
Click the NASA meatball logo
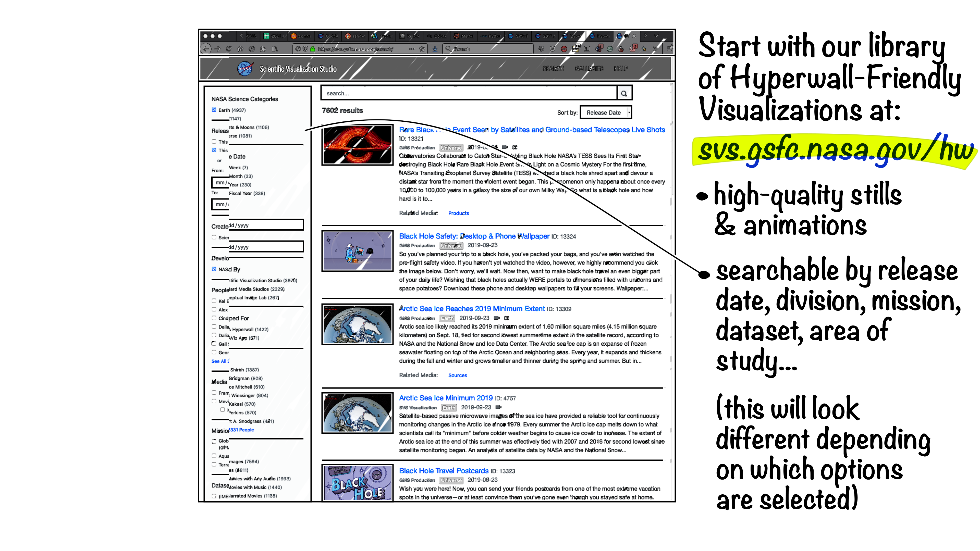[245, 69]
